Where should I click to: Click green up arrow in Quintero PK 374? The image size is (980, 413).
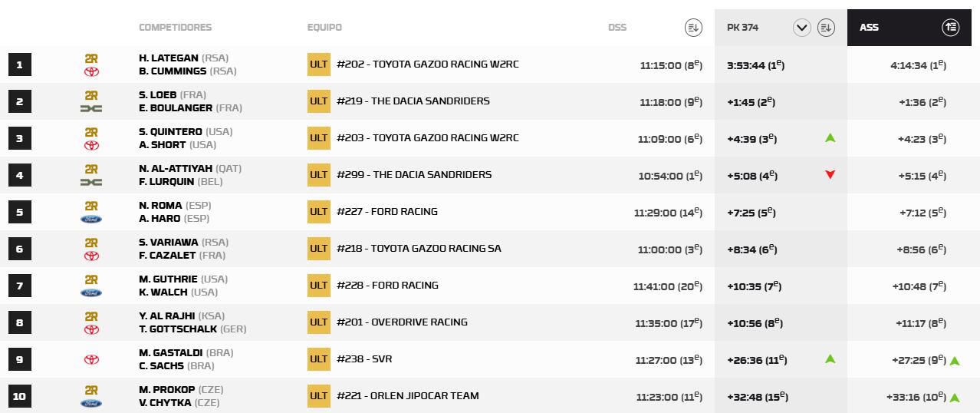(830, 138)
